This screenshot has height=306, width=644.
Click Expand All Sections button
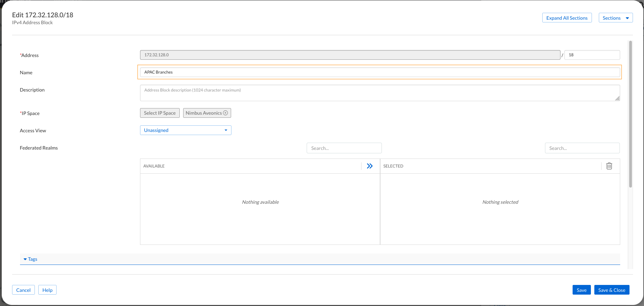pos(567,18)
